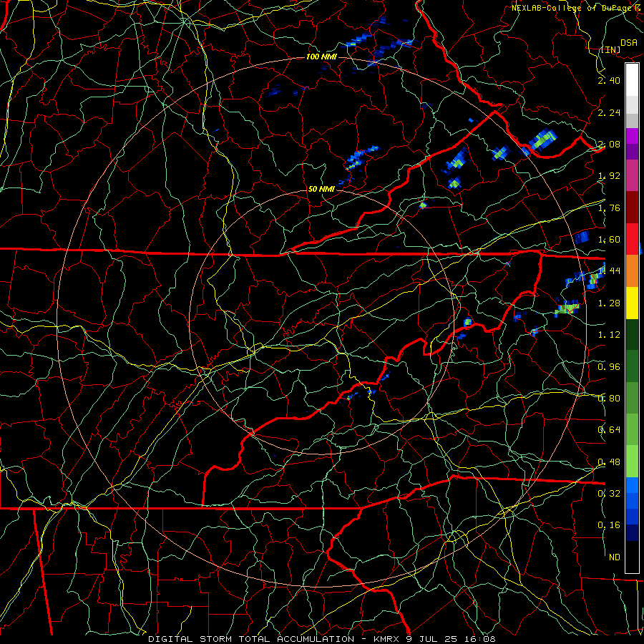Select the yellow legend swatch
Screen dimensions: 644x644
pos(632,303)
